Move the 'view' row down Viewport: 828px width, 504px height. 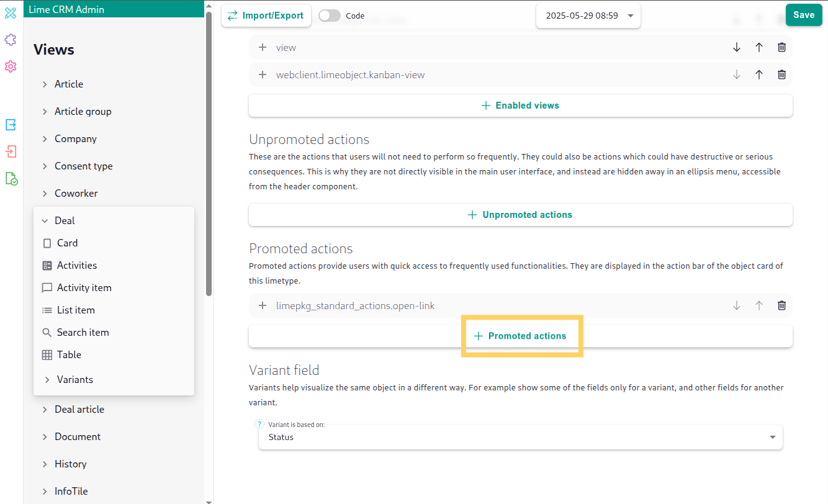737,47
